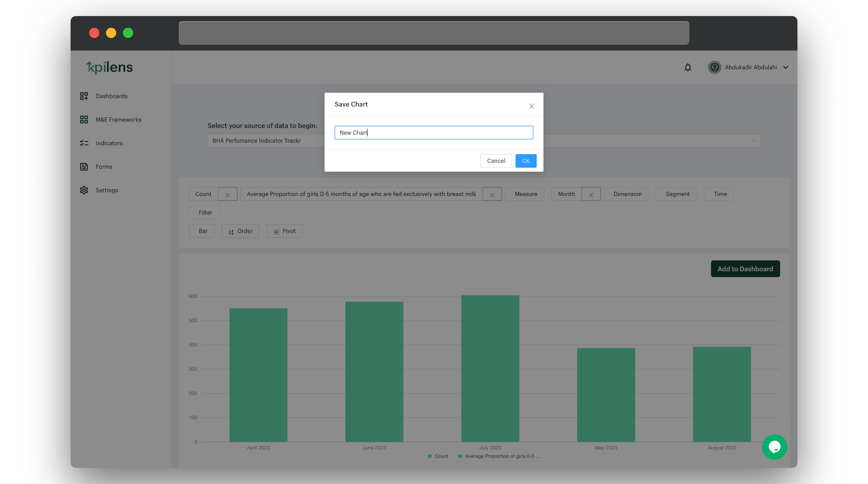Open the chat support bubble
868x484 pixels.
[x=774, y=447]
